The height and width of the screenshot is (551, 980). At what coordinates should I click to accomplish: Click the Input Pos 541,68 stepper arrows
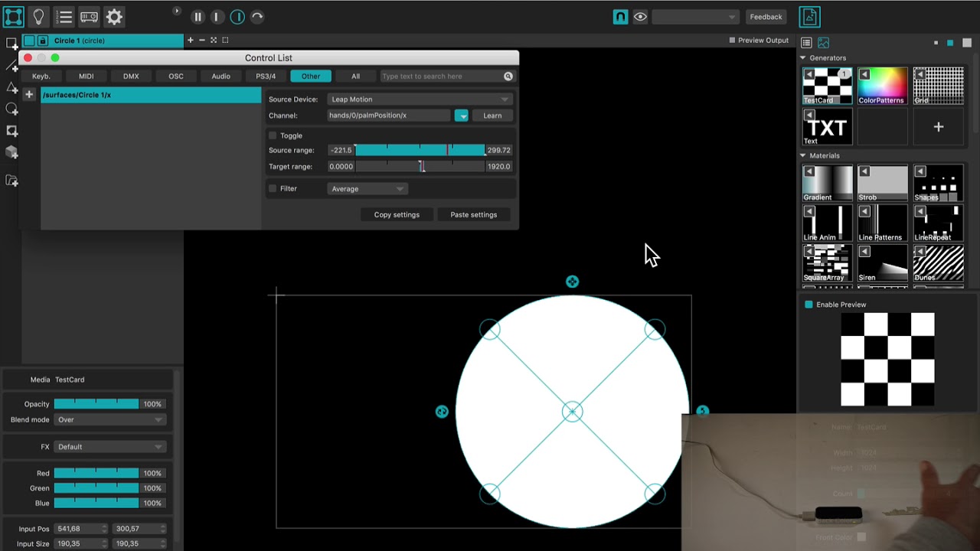click(x=104, y=529)
